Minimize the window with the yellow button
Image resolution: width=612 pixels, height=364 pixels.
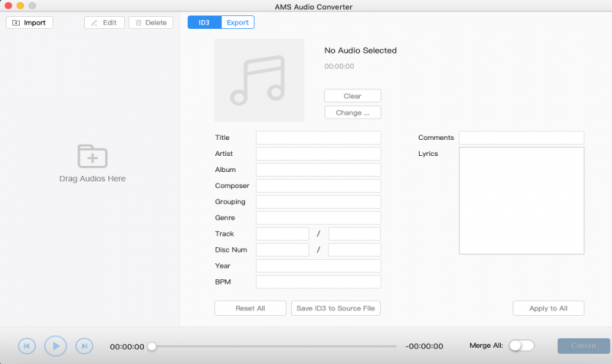[20, 5]
